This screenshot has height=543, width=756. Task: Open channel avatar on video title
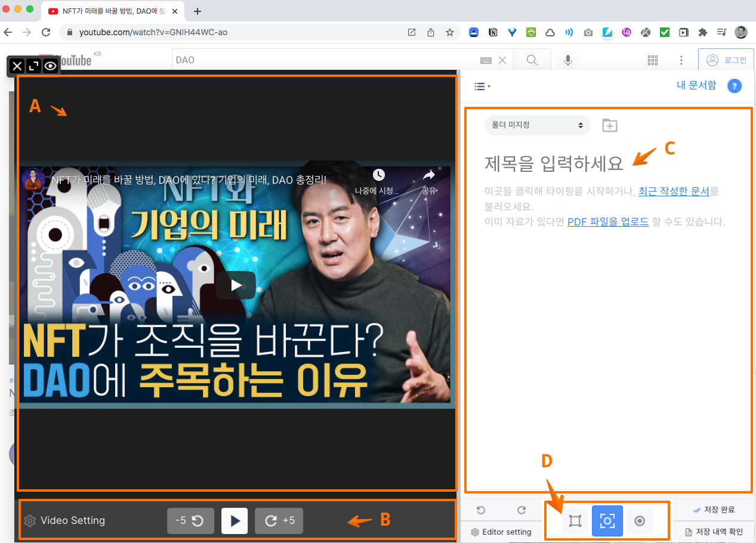click(33, 178)
